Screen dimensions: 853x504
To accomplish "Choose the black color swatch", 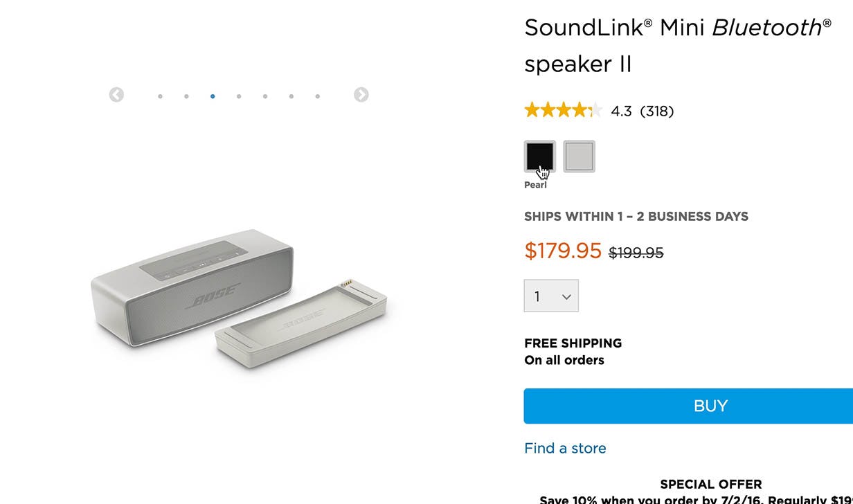I will coord(539,156).
